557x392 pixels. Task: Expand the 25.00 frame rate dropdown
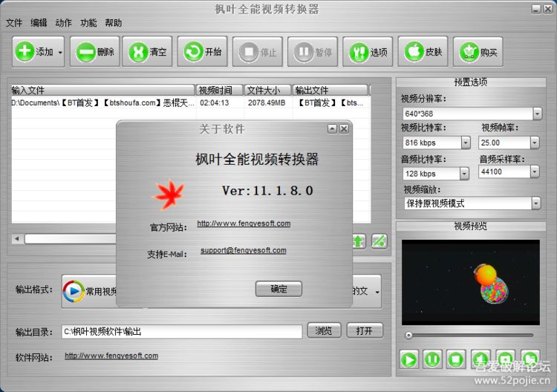click(x=534, y=143)
